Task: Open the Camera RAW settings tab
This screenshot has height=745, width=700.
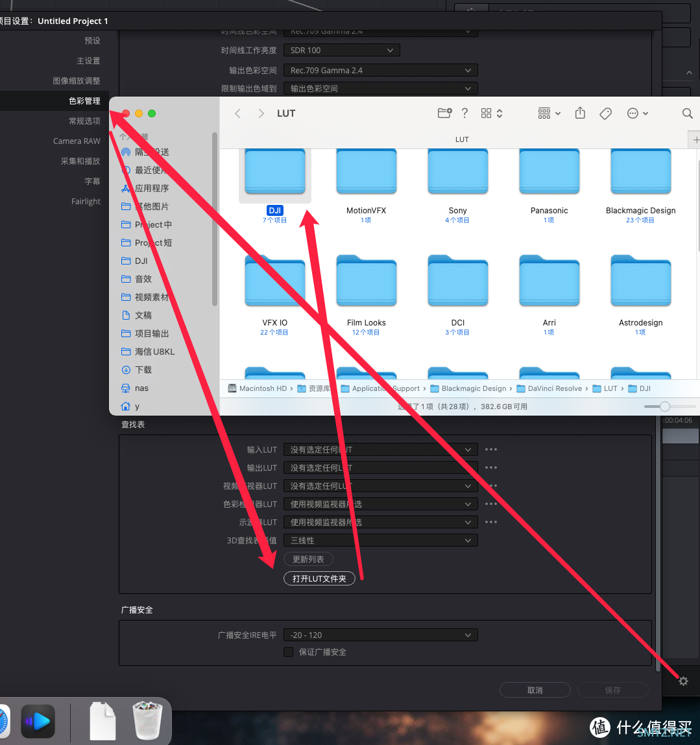Action: pyautogui.click(x=77, y=141)
